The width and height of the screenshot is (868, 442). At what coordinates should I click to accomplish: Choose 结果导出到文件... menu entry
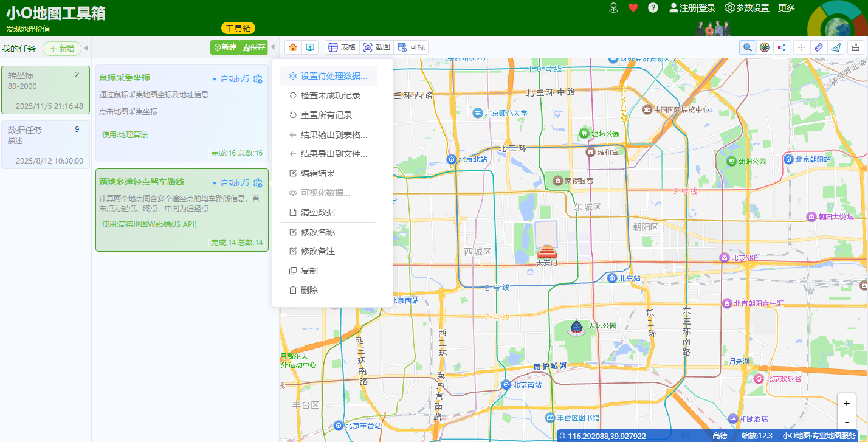[x=328, y=154]
